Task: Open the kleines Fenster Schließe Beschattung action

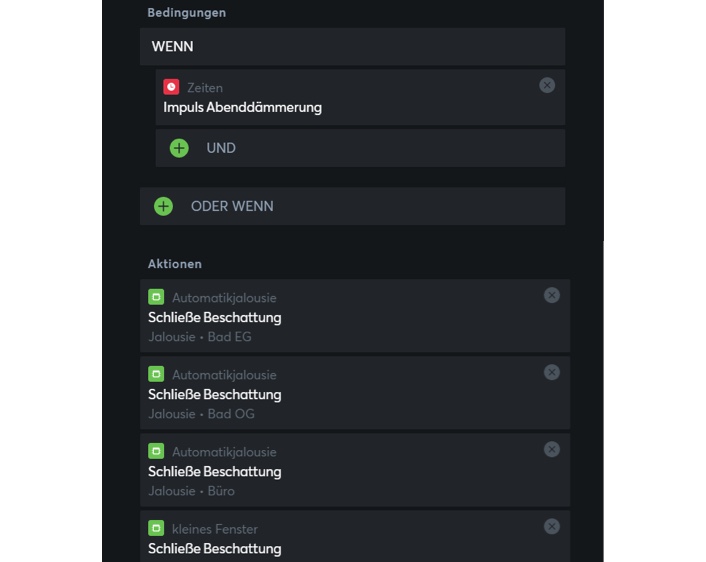Action: 215,548
